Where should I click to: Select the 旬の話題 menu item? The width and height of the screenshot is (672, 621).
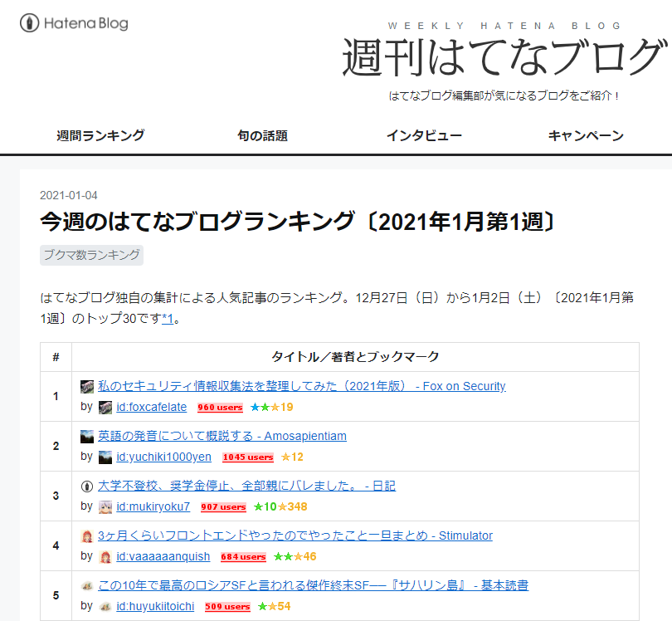[263, 136]
